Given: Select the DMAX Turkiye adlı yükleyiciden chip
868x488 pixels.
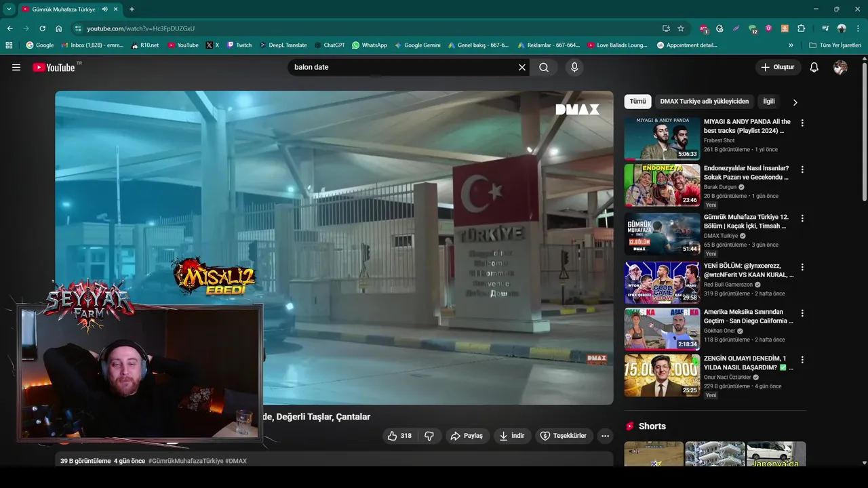Looking at the screenshot, I should (x=705, y=102).
